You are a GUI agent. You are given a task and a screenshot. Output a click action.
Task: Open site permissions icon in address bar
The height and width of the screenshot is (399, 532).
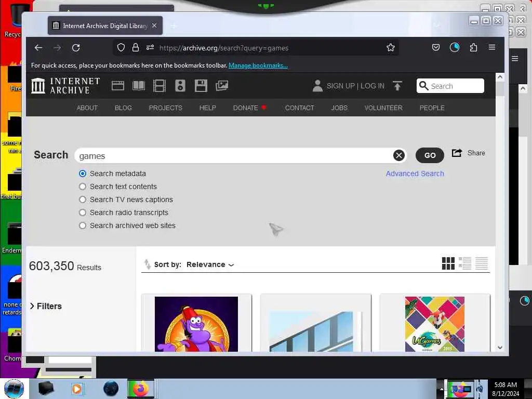(150, 47)
